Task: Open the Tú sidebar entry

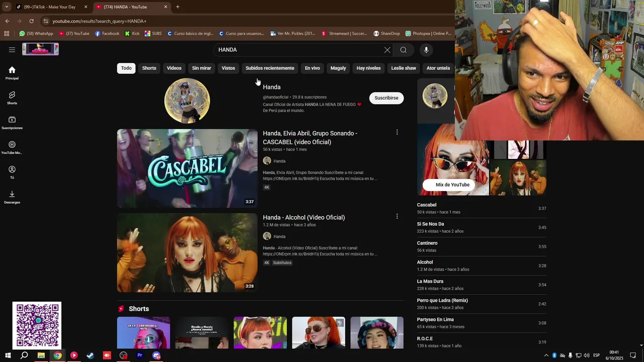Action: coord(12,172)
